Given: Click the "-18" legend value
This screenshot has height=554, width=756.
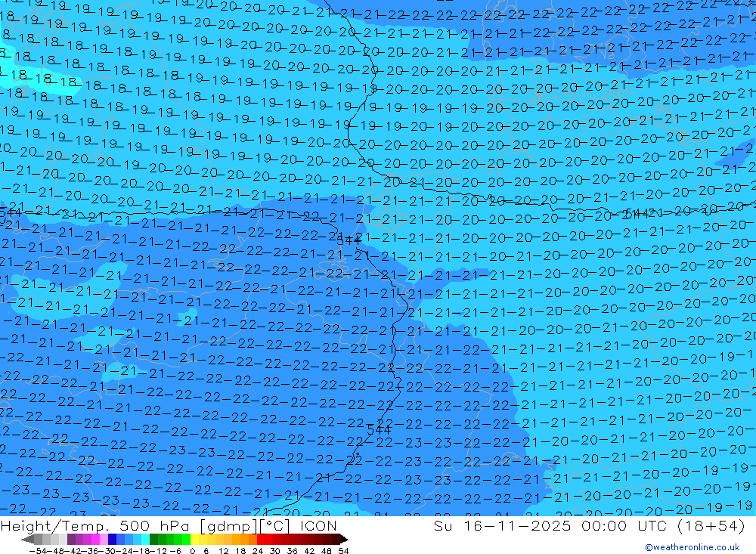Looking at the screenshot, I should [x=142, y=551].
